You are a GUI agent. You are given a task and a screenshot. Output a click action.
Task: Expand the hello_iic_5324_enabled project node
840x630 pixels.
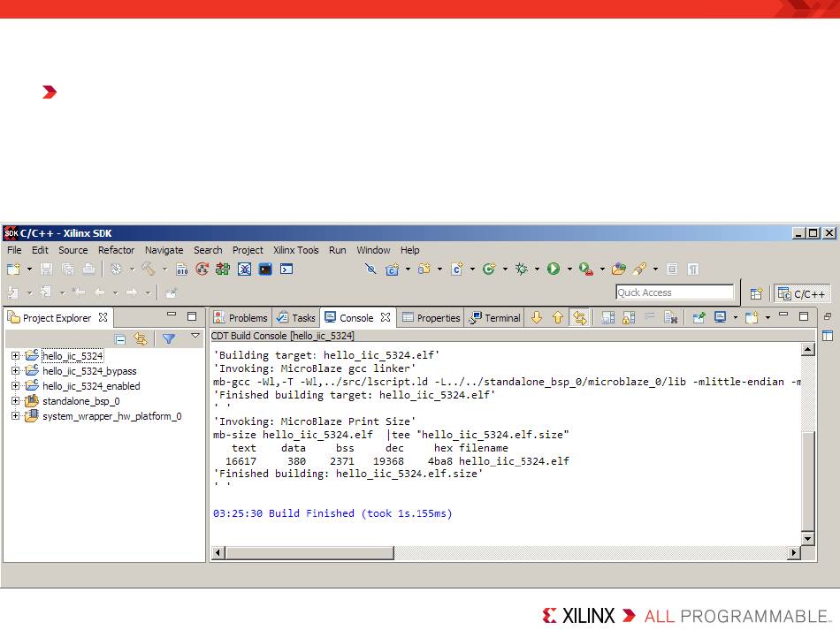pos(16,385)
